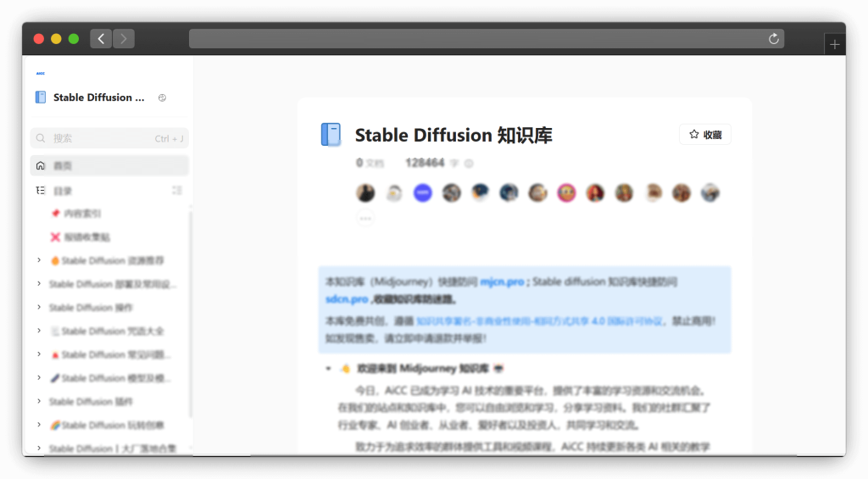This screenshot has width=868, height=479.
Task: Expand Stable Diffusion 咒语大全 chevron
Action: pyautogui.click(x=39, y=331)
